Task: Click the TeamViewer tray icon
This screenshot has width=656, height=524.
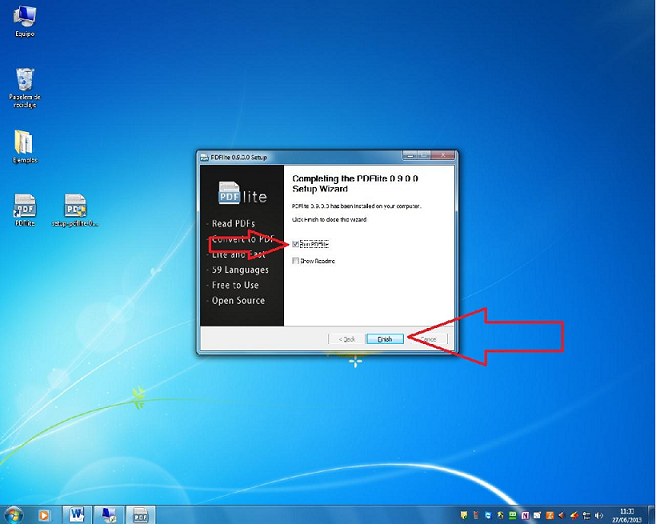Action: (488, 515)
